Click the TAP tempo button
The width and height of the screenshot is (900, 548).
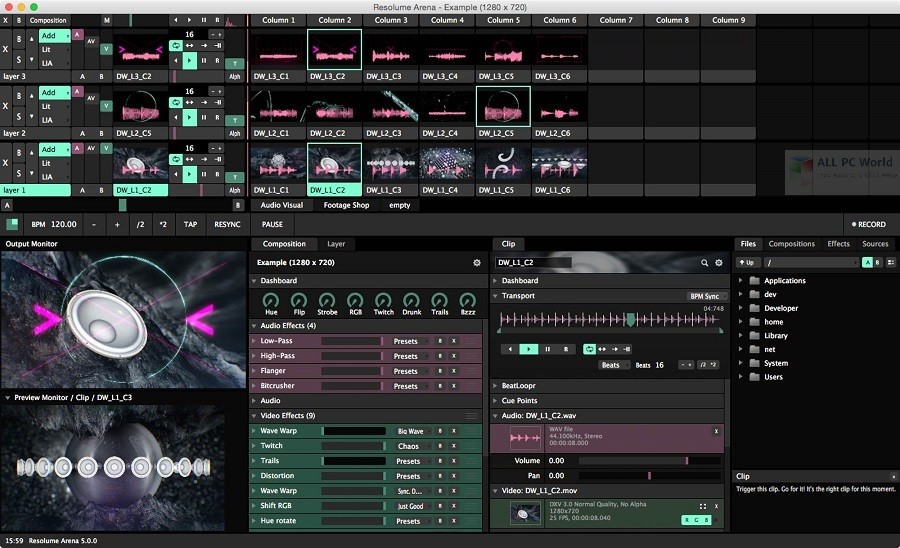pos(190,224)
